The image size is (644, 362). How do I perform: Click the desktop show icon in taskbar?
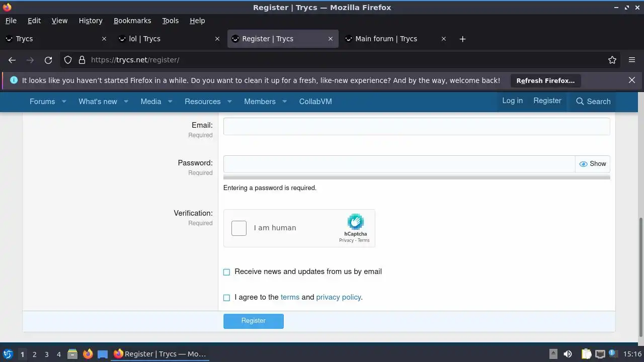[103, 354]
